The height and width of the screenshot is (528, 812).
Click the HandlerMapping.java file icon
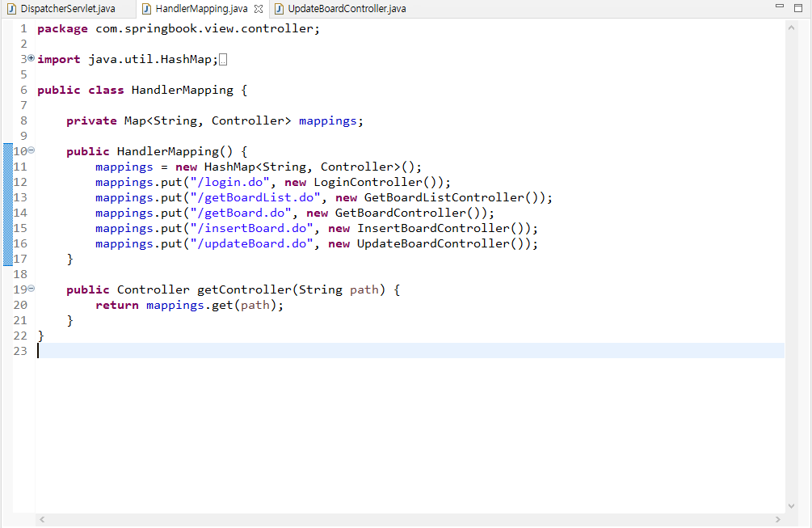(146, 9)
